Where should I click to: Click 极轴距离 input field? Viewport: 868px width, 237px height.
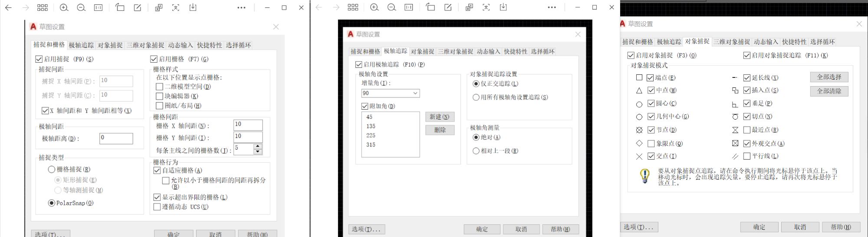tap(116, 138)
